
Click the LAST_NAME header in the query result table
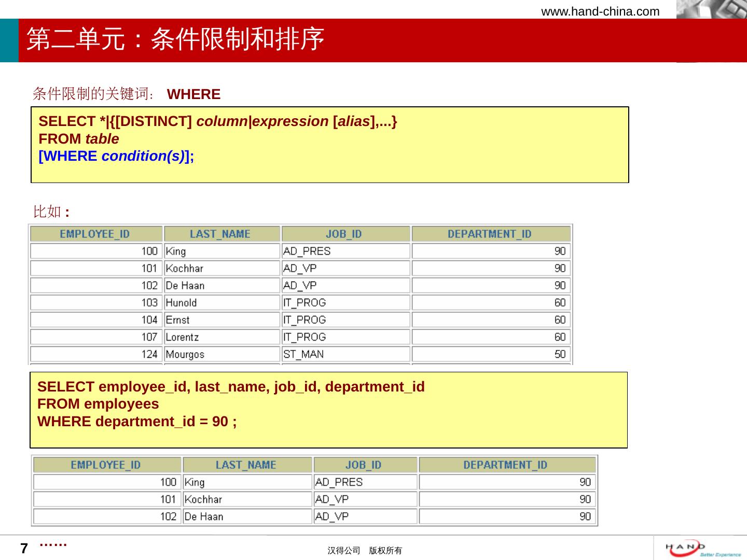(x=247, y=465)
